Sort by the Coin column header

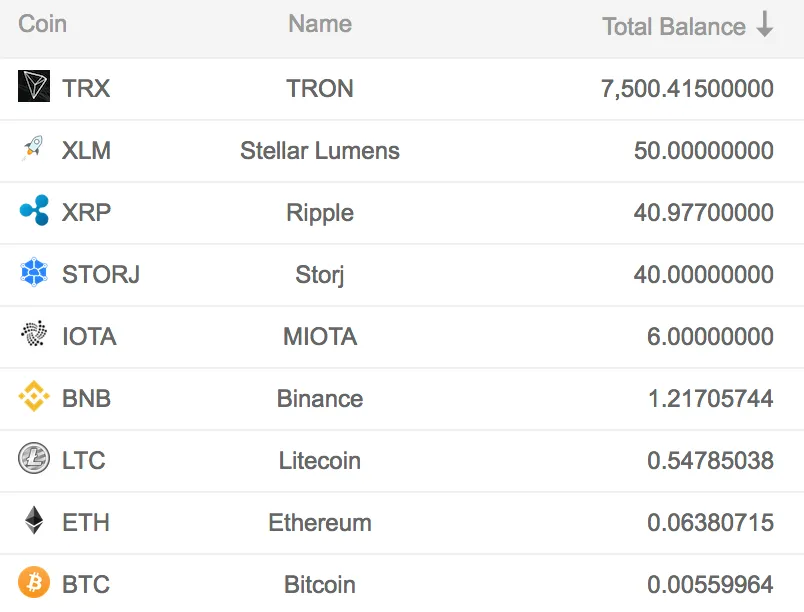43,24
